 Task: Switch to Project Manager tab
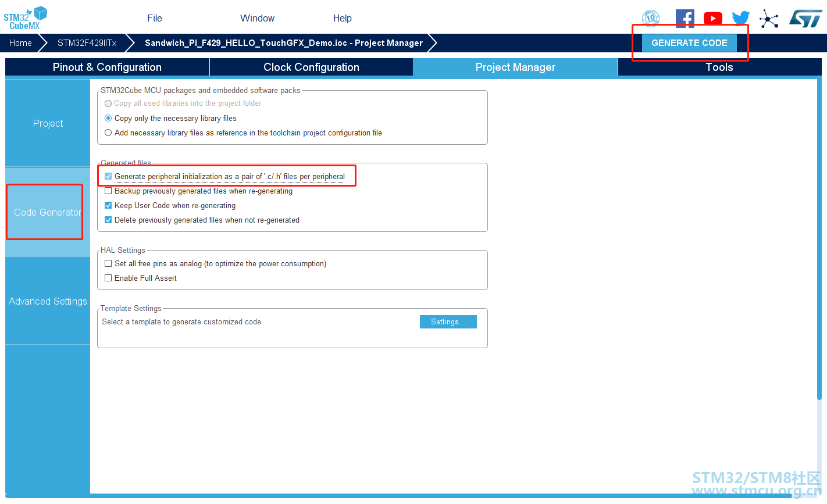[515, 67]
